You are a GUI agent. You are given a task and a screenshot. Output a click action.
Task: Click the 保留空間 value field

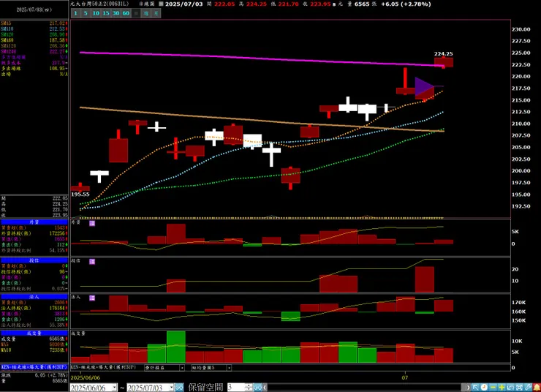tap(236, 388)
